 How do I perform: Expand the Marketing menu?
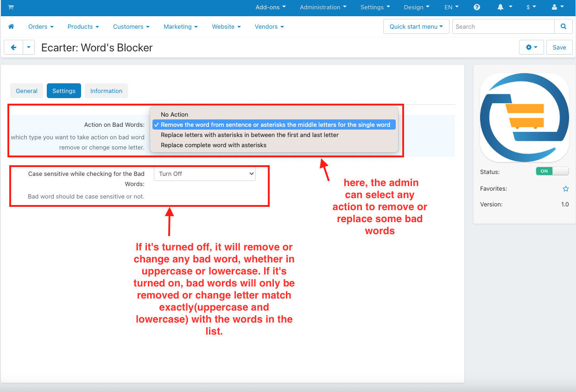181,26
